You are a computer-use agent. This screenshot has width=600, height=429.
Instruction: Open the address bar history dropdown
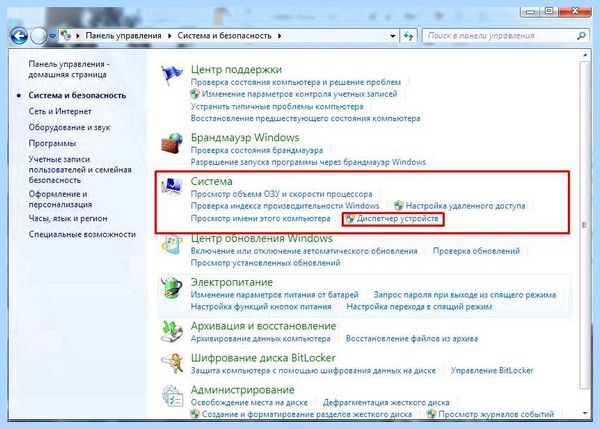click(393, 36)
